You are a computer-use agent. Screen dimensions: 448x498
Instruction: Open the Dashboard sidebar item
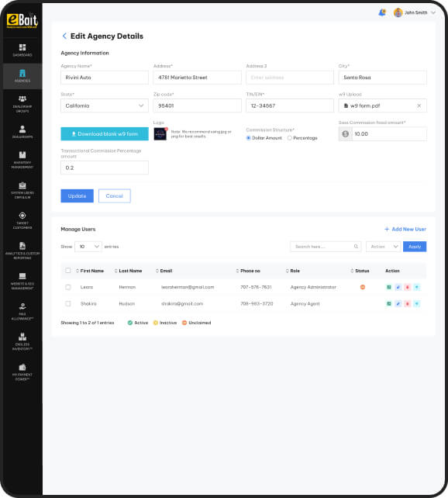tap(22, 50)
